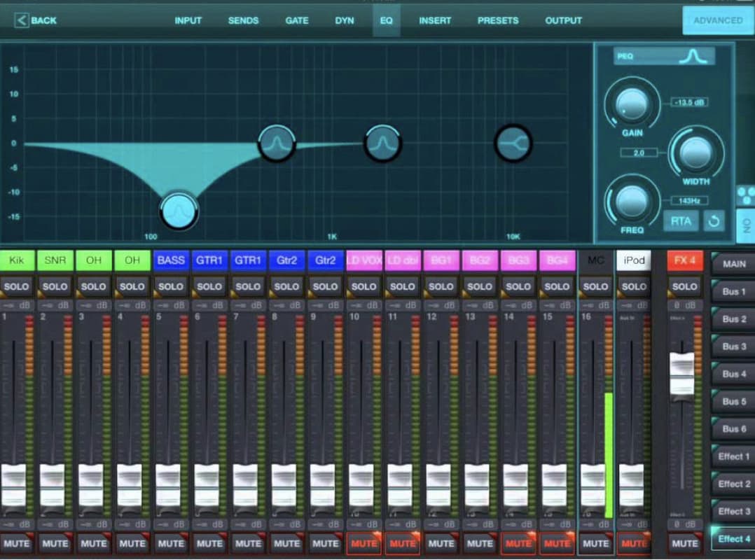Open the PRESETS tab
This screenshot has height=560, width=755.
click(498, 20)
